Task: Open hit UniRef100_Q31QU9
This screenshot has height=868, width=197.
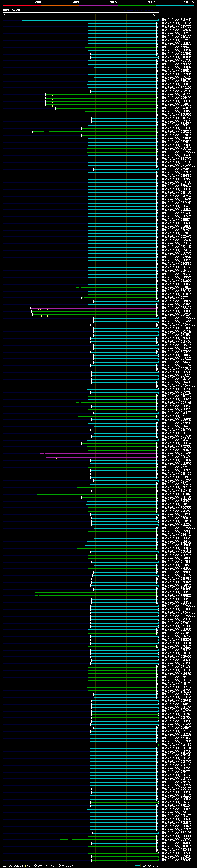Action: click(177, 145)
